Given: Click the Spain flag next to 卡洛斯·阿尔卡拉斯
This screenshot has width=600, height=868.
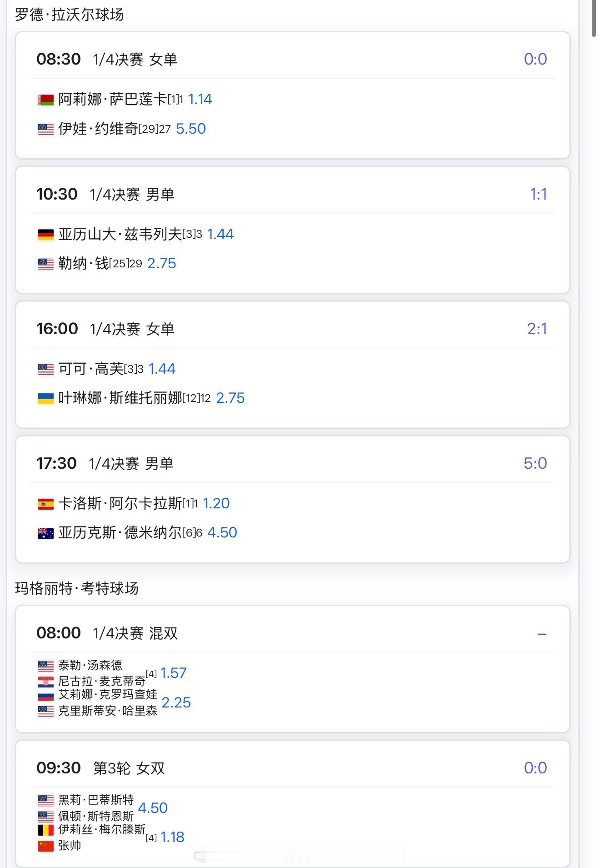Looking at the screenshot, I should 45,504.
